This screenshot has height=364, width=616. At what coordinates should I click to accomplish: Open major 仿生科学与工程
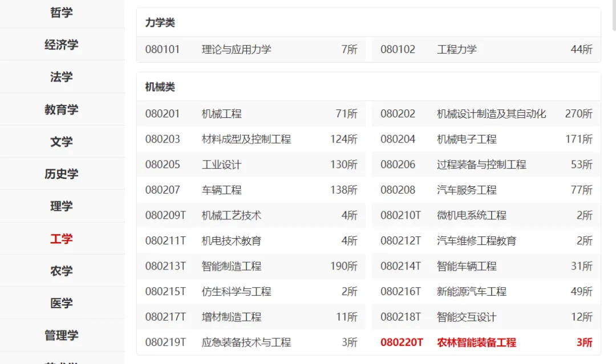(x=237, y=292)
